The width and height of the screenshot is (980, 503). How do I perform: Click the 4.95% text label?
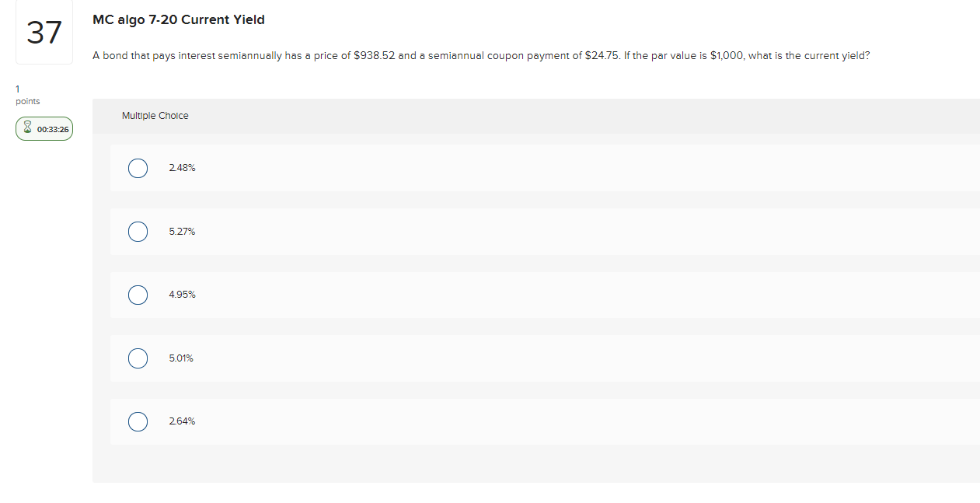click(182, 295)
